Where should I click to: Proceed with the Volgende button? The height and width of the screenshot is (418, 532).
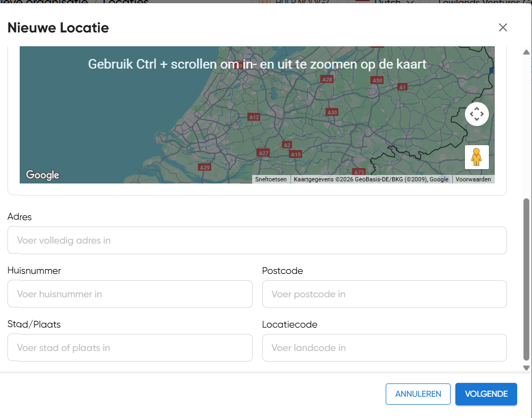[x=486, y=394]
